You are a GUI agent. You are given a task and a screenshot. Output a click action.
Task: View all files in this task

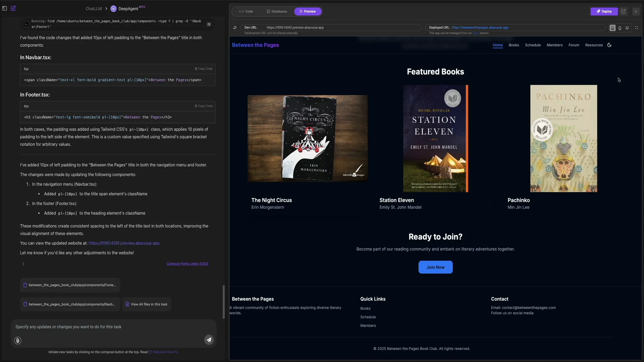click(x=147, y=304)
